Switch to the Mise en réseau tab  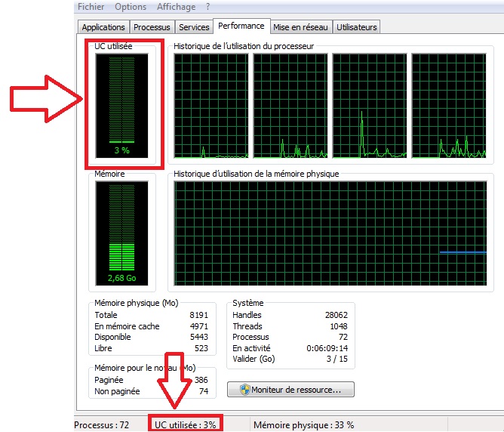click(x=300, y=27)
